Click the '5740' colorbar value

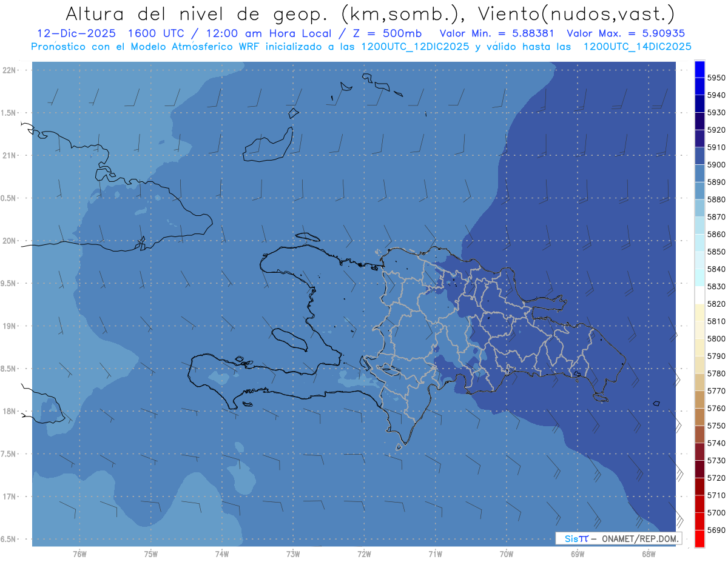(x=716, y=443)
